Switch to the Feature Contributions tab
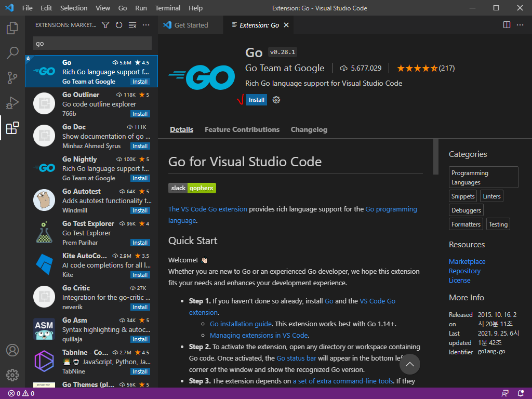The height and width of the screenshot is (399, 532). point(242,129)
